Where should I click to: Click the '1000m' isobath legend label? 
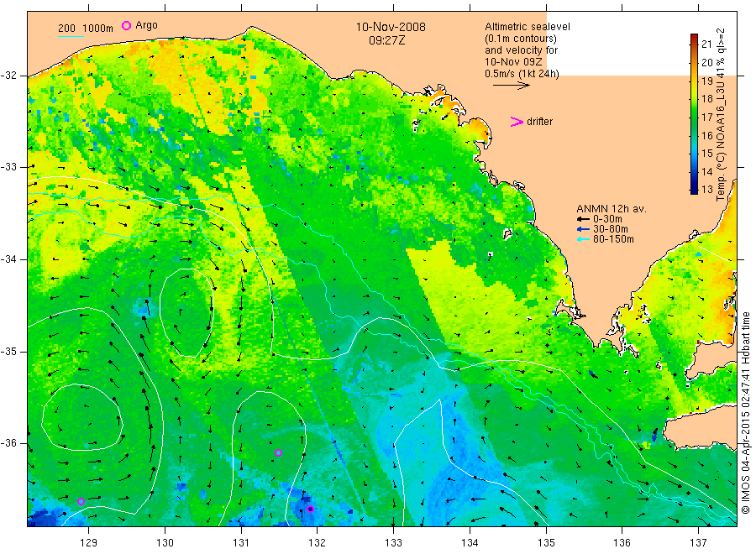[x=98, y=29]
